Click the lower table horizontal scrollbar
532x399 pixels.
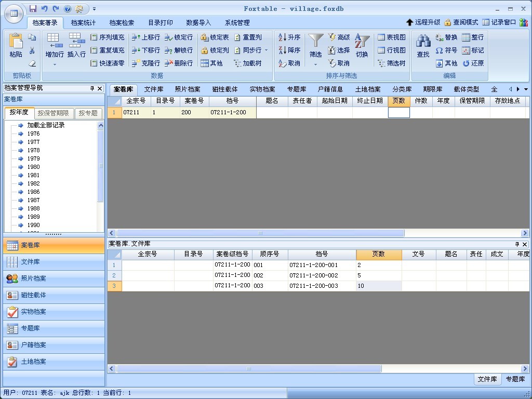click(249, 368)
